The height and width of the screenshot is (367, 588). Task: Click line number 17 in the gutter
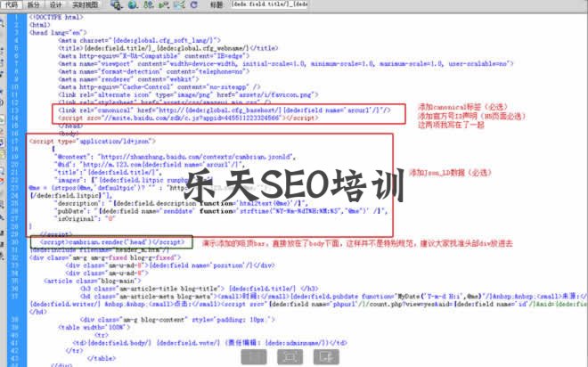coord(15,142)
